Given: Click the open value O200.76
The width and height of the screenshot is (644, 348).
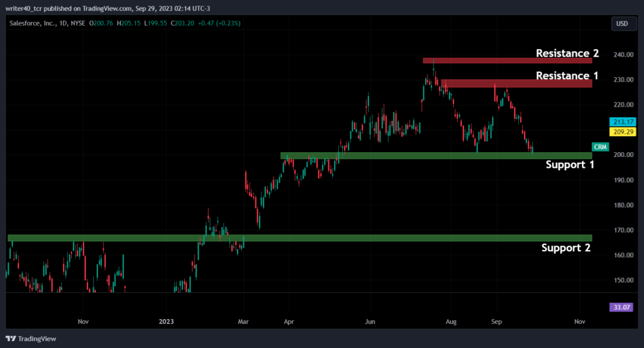Looking at the screenshot, I should click(101, 23).
